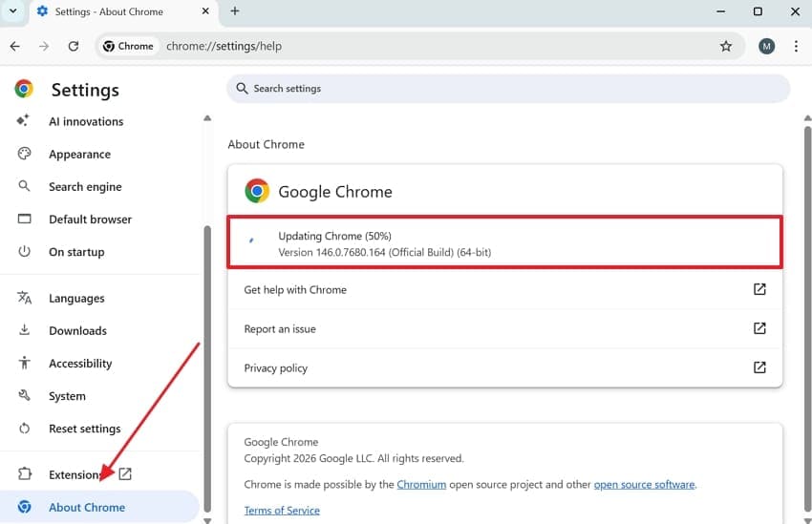Click external link icon for Get help

click(x=759, y=289)
